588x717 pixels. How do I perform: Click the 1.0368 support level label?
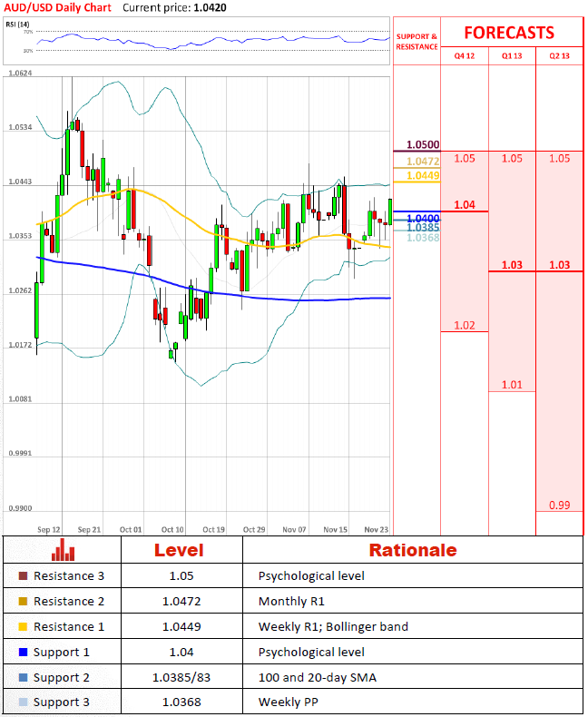coord(423,238)
